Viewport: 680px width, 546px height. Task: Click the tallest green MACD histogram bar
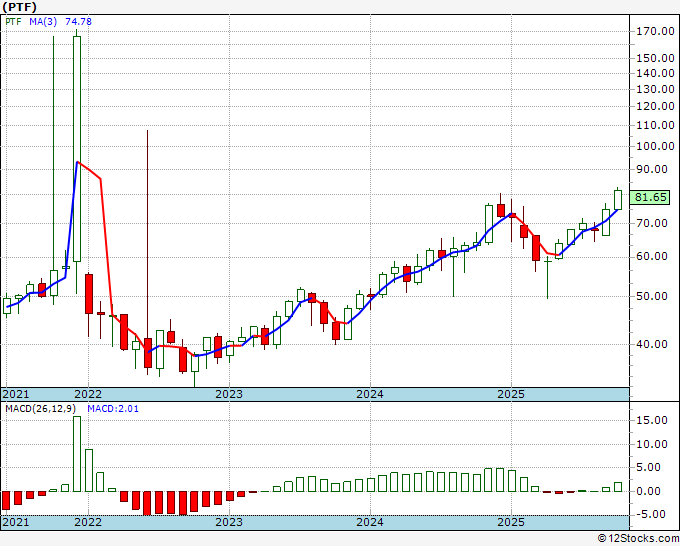click(x=77, y=454)
